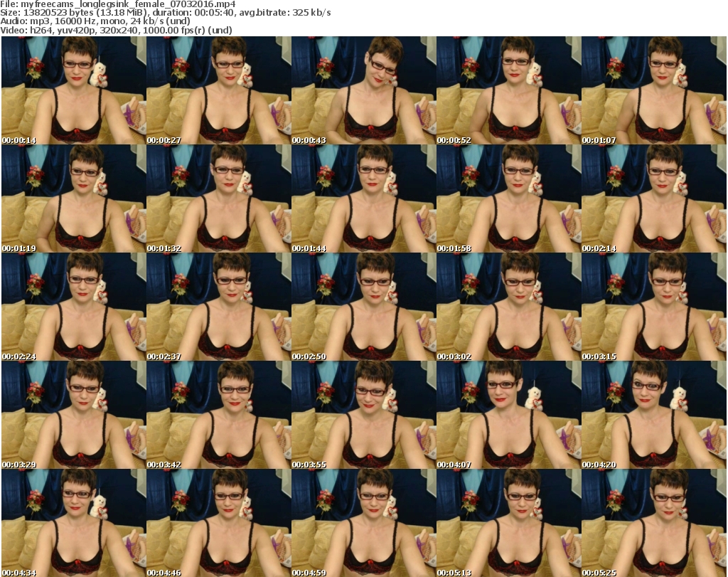
Task: Open the frame at 00:04:07
Action: (509, 415)
